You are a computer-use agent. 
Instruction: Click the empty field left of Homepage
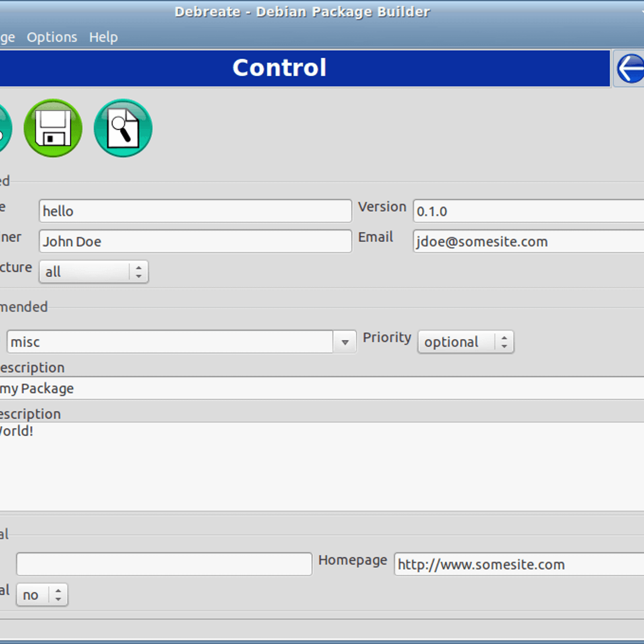click(164, 564)
